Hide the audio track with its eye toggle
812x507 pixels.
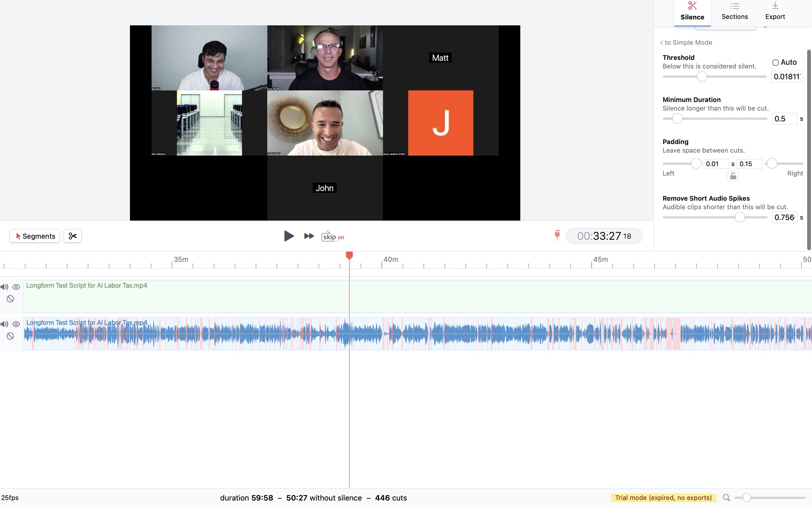coord(16,324)
